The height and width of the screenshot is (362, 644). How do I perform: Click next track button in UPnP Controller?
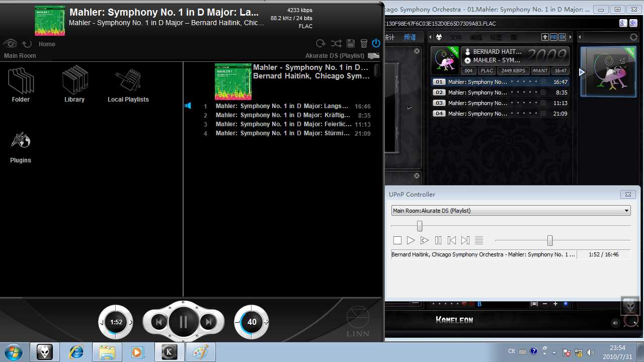click(465, 241)
